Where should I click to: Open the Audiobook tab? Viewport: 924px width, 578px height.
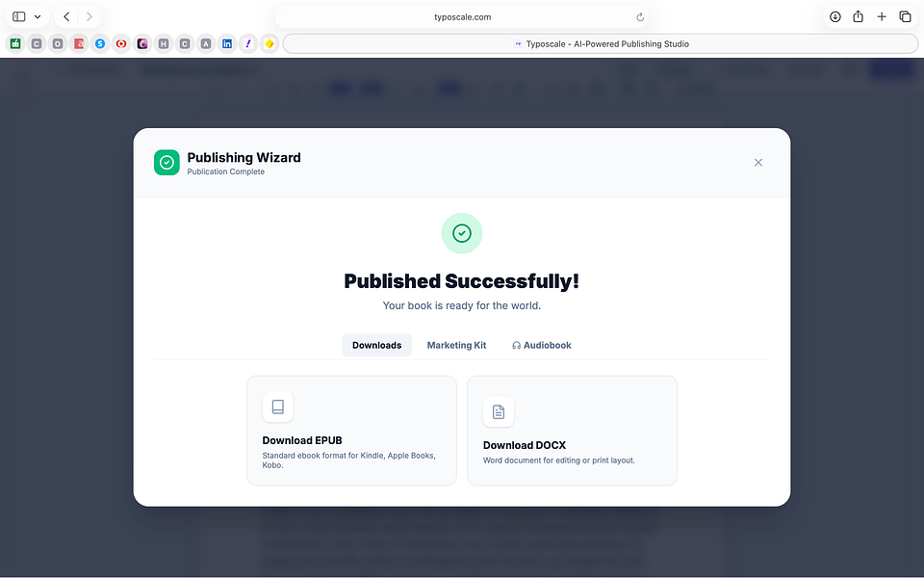pos(542,345)
